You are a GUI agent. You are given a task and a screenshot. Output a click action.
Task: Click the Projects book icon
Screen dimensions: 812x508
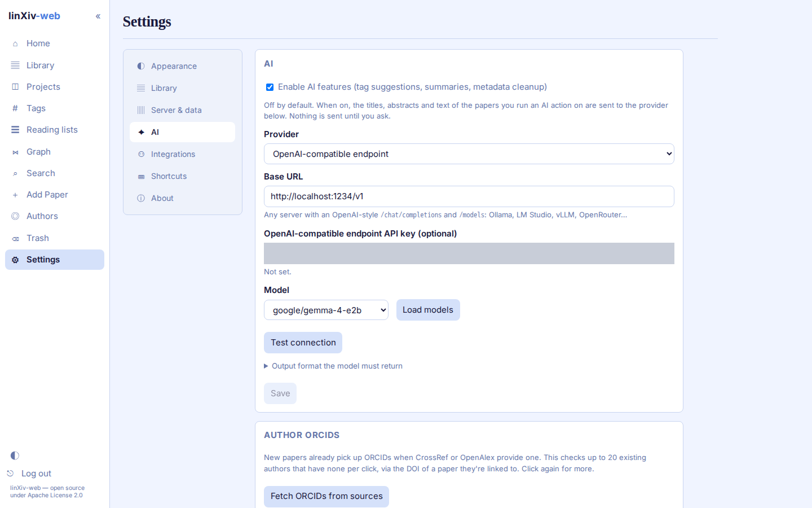[x=15, y=87]
